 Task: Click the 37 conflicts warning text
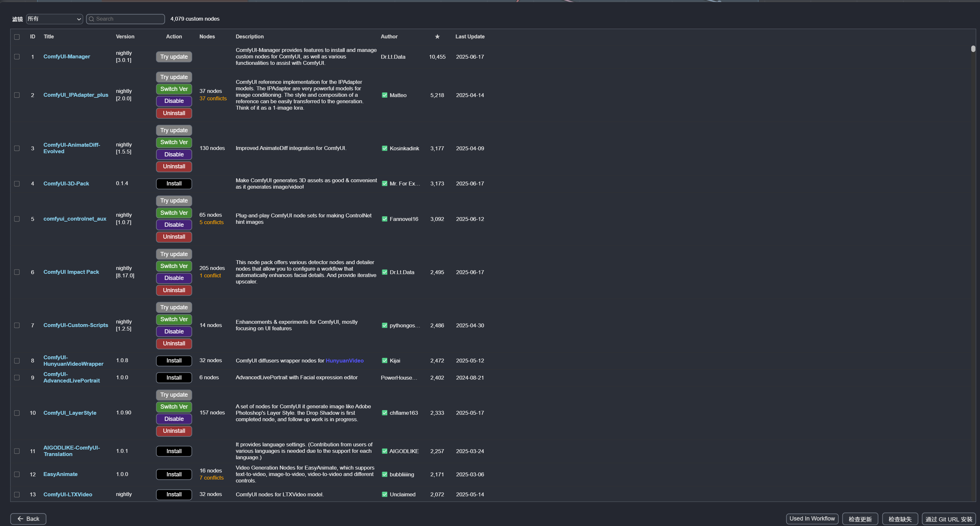(213, 98)
